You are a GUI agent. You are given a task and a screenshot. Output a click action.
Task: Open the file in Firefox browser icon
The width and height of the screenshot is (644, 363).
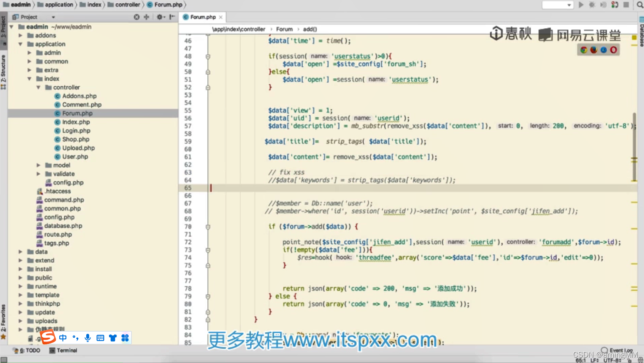point(594,50)
